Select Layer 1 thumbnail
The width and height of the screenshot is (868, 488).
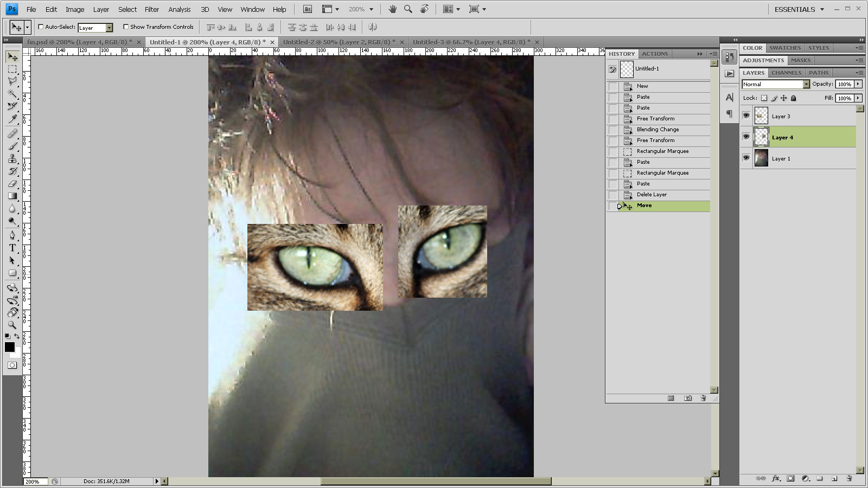coord(761,158)
